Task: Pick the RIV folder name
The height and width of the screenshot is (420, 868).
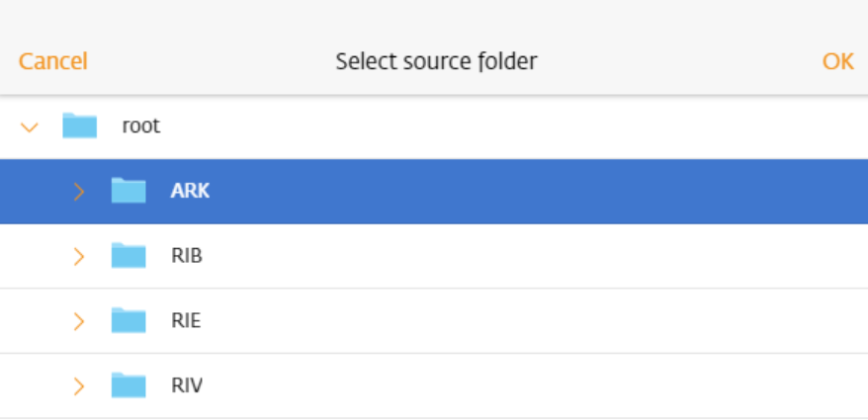Action: pos(187,385)
